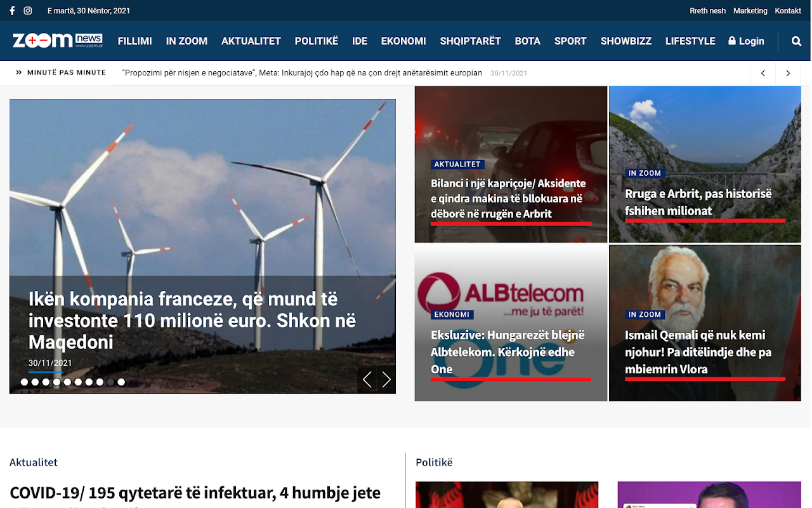Go to POLITIKË section
This screenshot has width=812, height=508.
coord(317,41)
